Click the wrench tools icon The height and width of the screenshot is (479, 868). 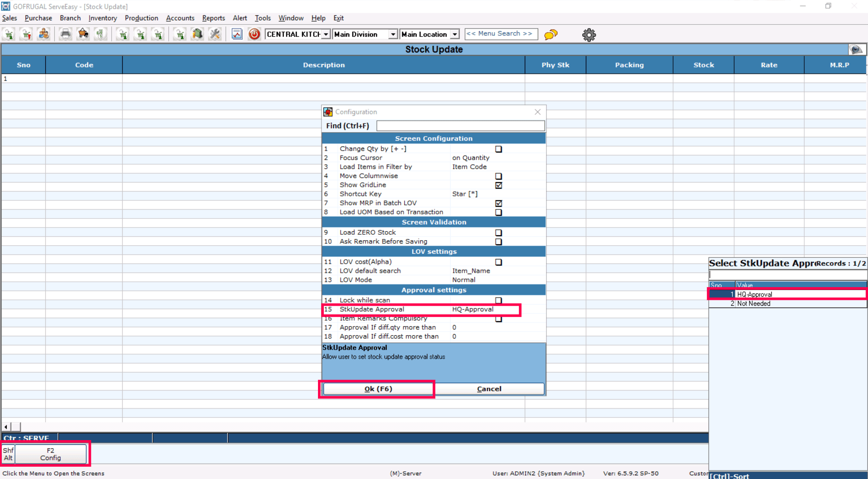tap(215, 34)
